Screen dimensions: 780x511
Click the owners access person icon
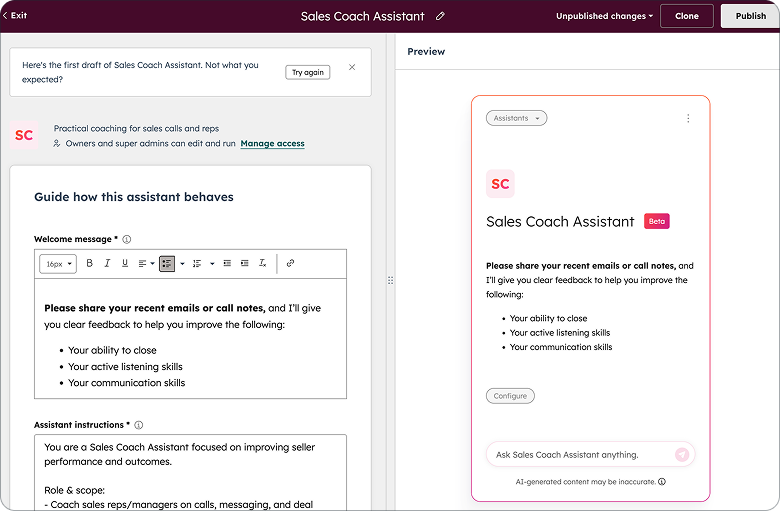tap(57, 143)
